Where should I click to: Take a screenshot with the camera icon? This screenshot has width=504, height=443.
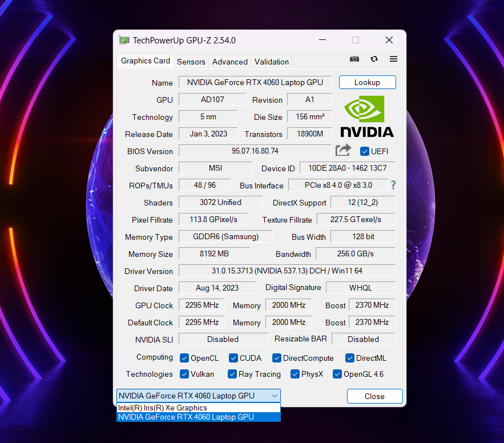click(x=354, y=59)
